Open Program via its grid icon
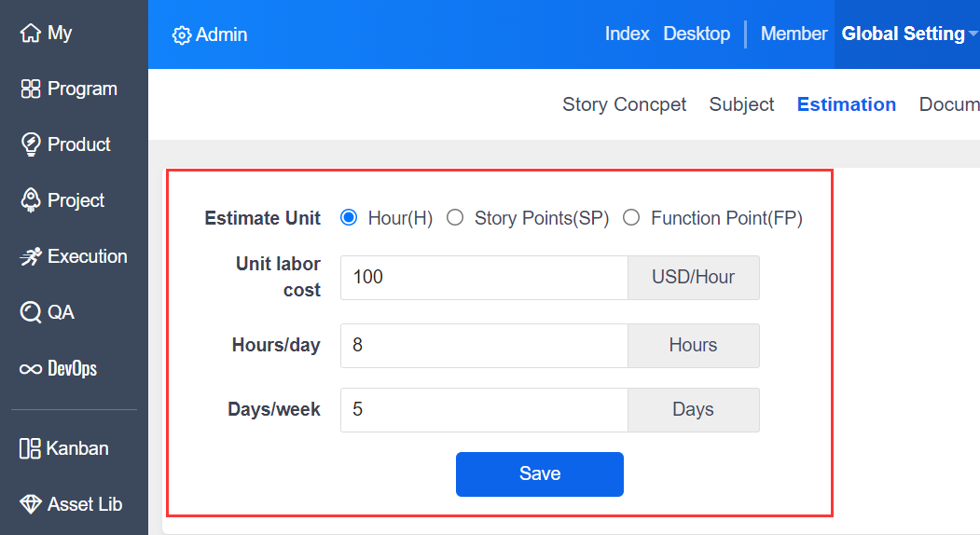The image size is (980, 535). click(x=31, y=89)
